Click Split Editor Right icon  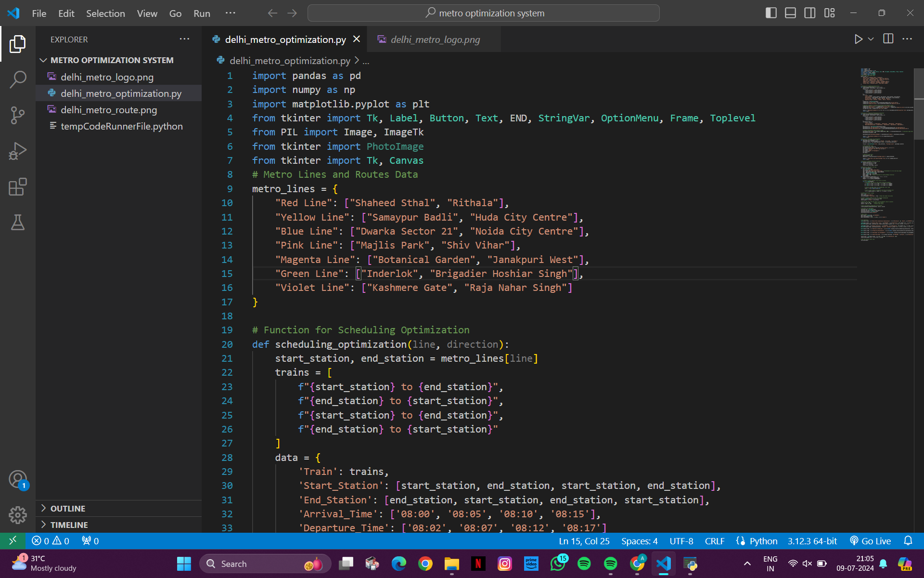(x=888, y=39)
